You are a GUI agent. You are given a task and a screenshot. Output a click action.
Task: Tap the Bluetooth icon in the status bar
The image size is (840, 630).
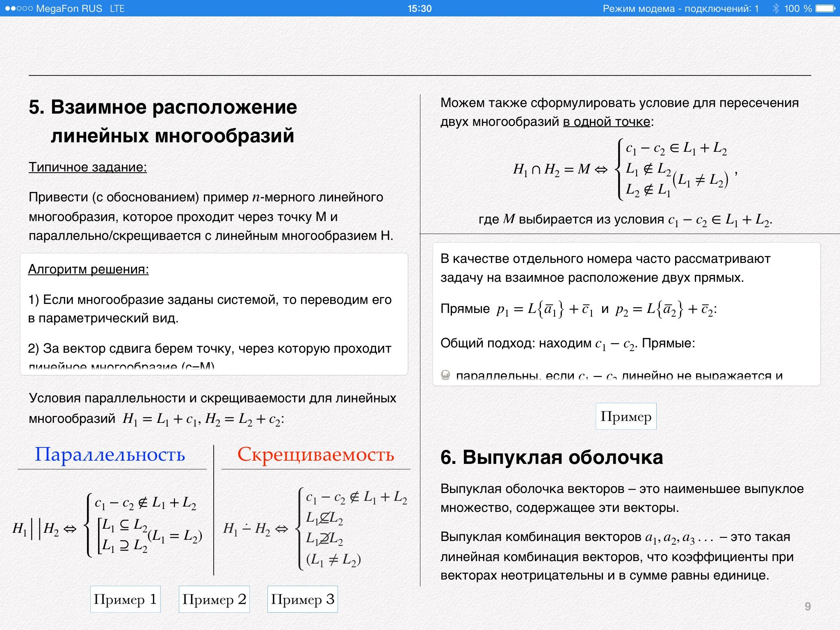coord(776,9)
